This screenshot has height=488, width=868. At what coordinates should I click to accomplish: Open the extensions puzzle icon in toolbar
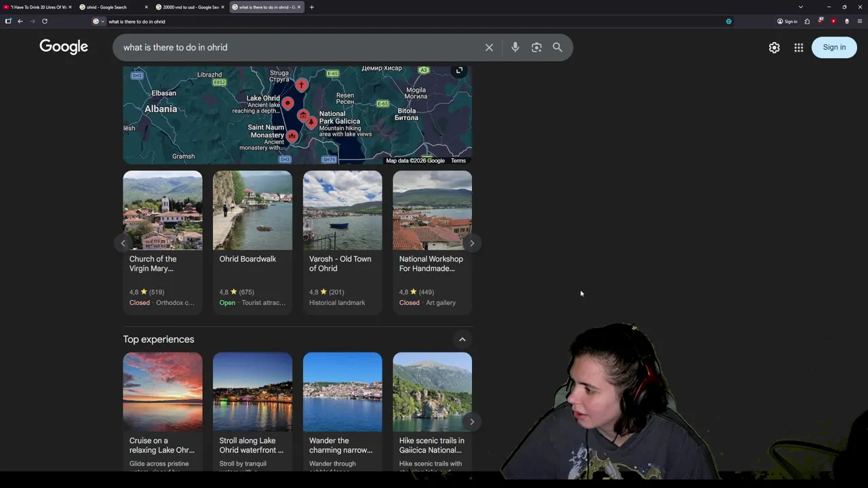tap(807, 21)
